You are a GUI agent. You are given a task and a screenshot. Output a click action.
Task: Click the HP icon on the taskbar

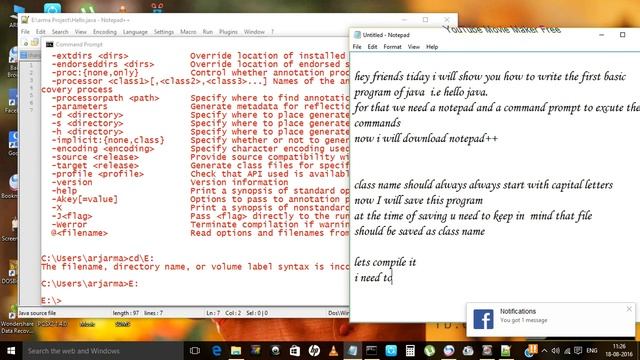click(314, 351)
